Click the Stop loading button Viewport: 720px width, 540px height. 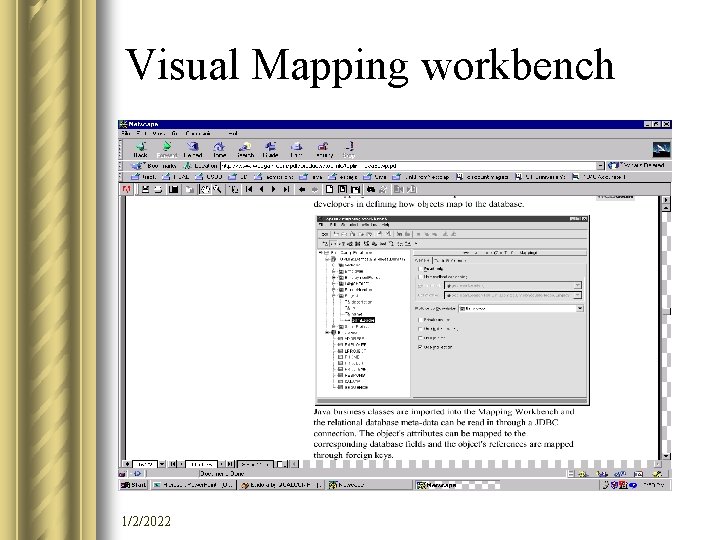(349, 150)
